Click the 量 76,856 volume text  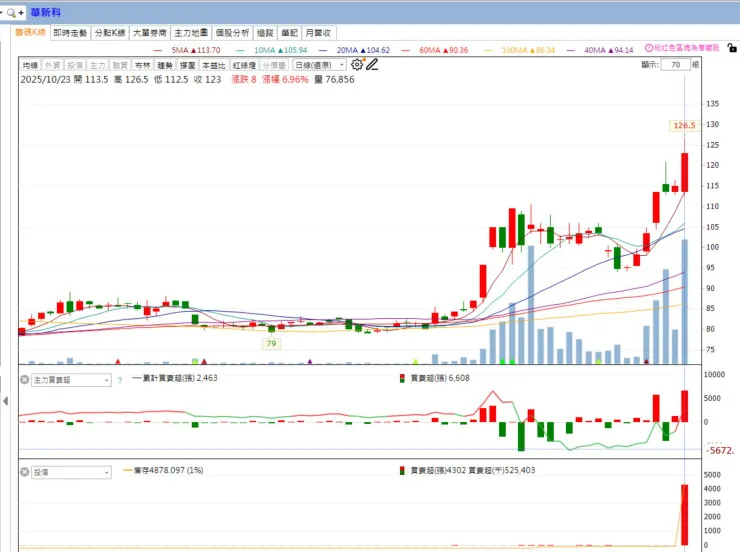coord(334,79)
